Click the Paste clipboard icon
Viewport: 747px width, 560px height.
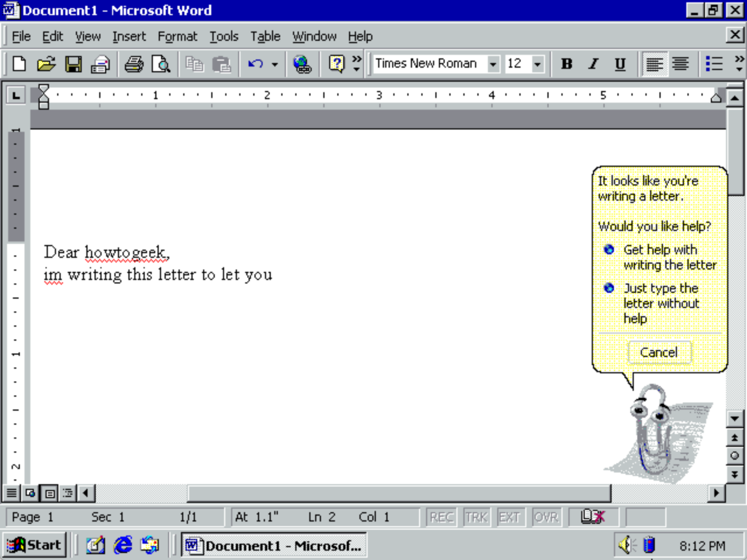pyautogui.click(x=222, y=64)
